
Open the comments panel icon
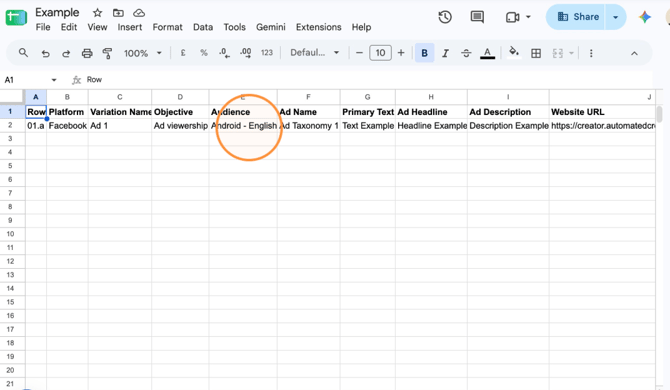coord(477,17)
